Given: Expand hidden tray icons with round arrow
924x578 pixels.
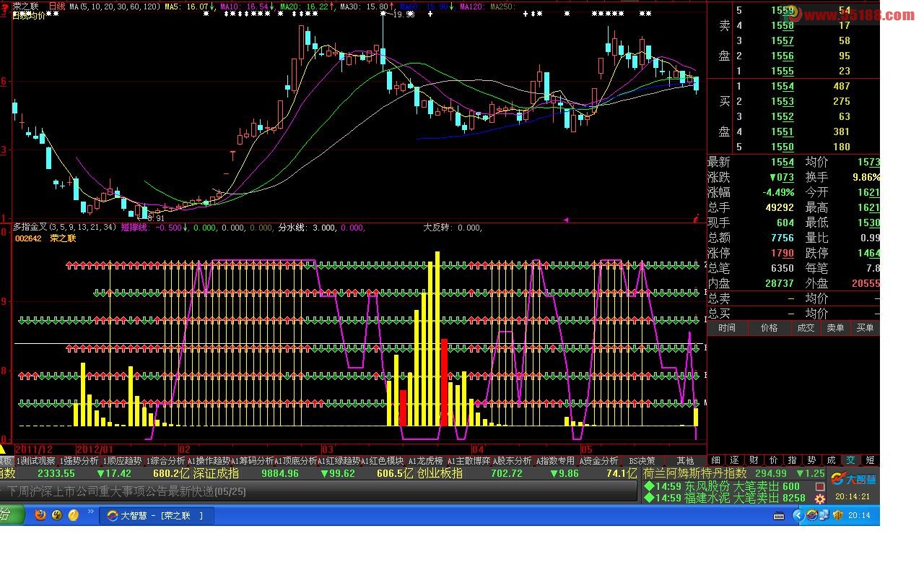Looking at the screenshot, I should click(x=797, y=515).
